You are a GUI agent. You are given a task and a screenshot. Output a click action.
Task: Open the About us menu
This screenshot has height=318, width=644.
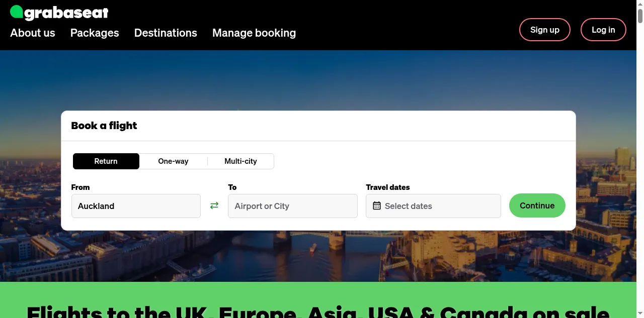pos(33,33)
